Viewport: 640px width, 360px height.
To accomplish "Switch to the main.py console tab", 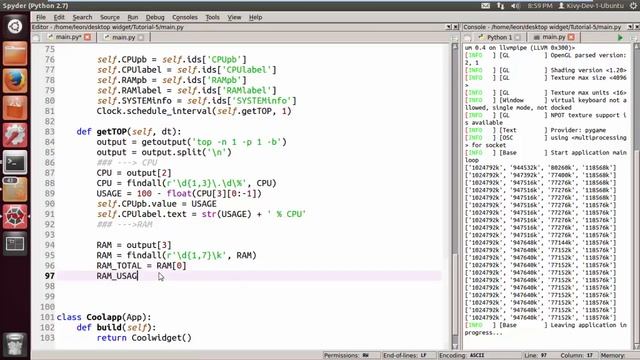I will point(553,37).
